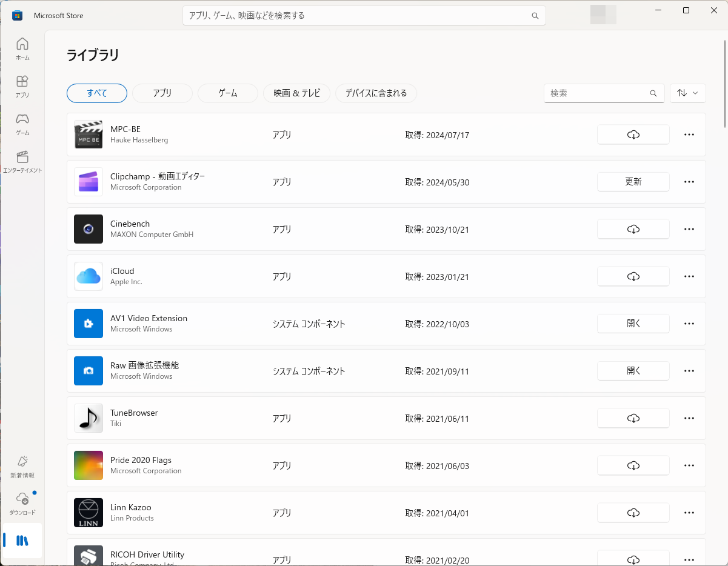Filter library by アプリ (Apps) tab
Viewport: 728px width, 566px height.
[x=162, y=93]
